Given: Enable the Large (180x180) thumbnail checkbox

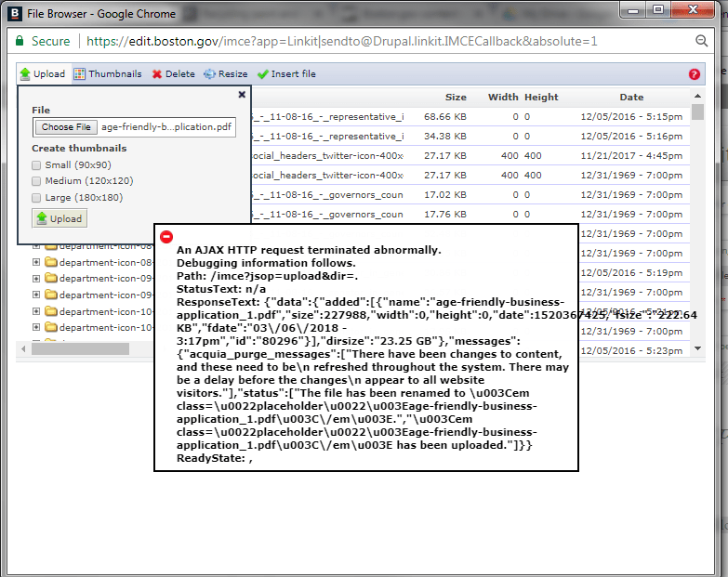Looking at the screenshot, I should pos(36,198).
